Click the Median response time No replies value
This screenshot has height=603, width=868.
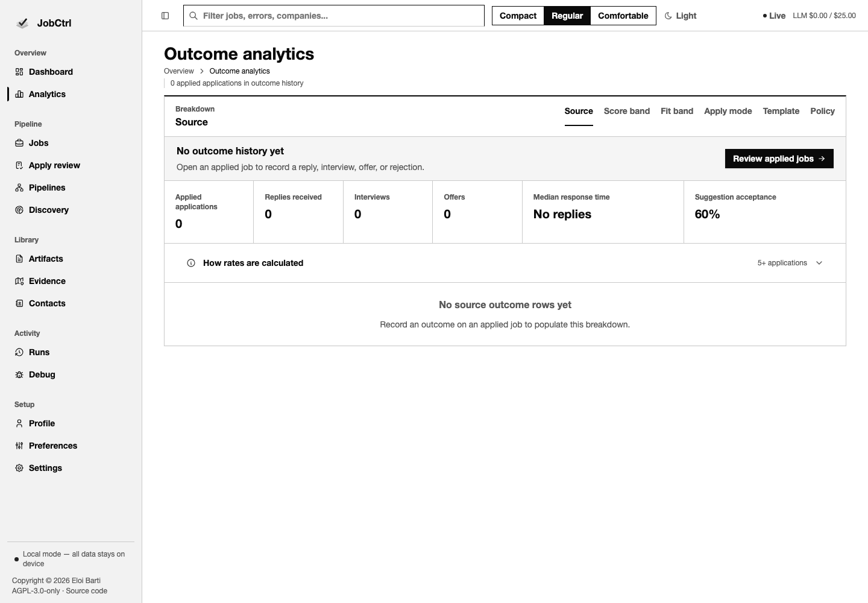click(562, 214)
